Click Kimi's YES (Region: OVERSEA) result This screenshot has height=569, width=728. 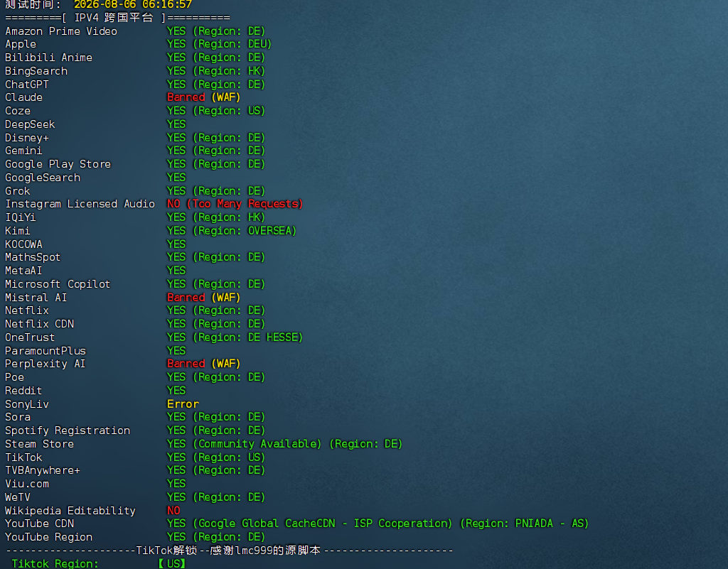point(232,231)
